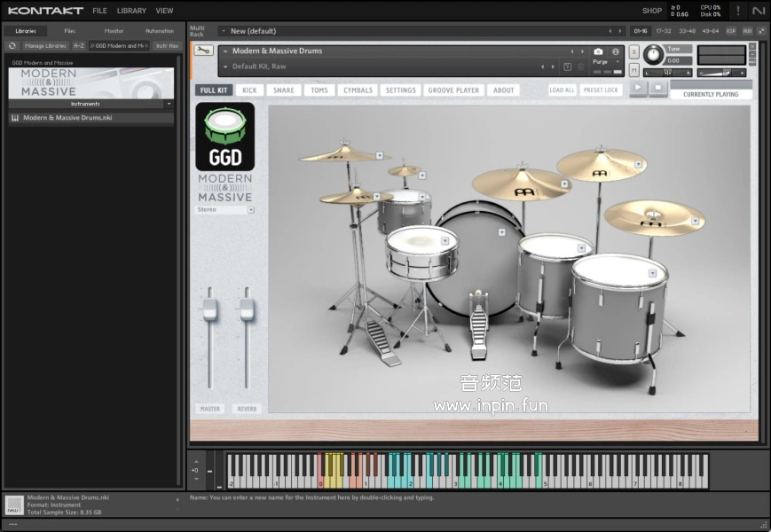Click the Load All button
The height and width of the screenshot is (532, 771).
pos(562,90)
